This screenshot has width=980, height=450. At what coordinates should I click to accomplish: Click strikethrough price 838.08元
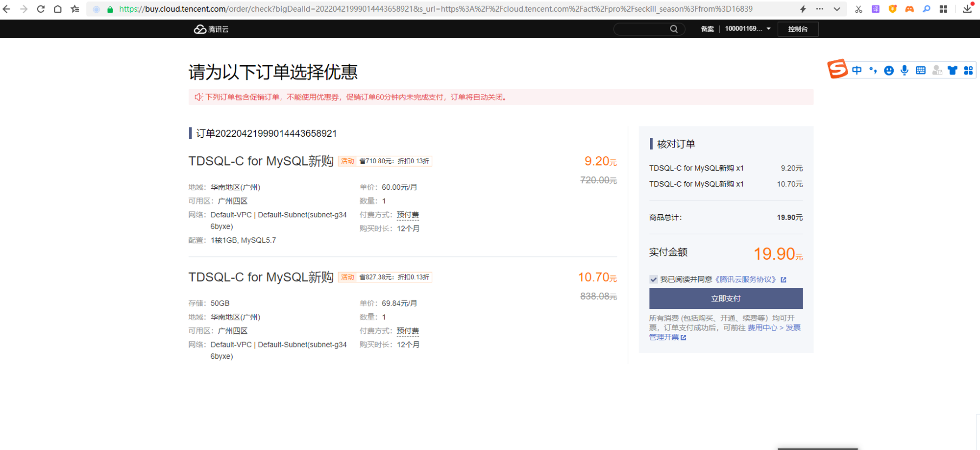(x=598, y=297)
